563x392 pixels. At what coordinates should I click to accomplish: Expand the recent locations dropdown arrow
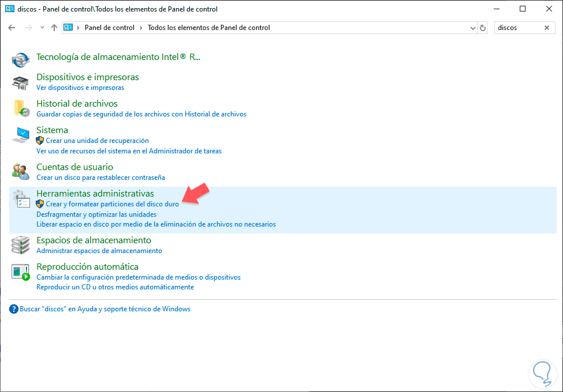(x=42, y=28)
